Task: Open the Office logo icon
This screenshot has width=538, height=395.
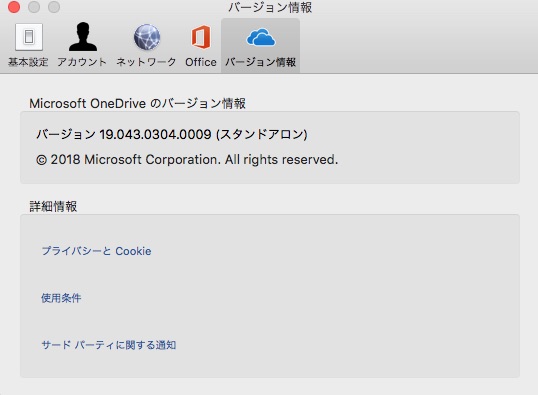Action: coord(201,37)
